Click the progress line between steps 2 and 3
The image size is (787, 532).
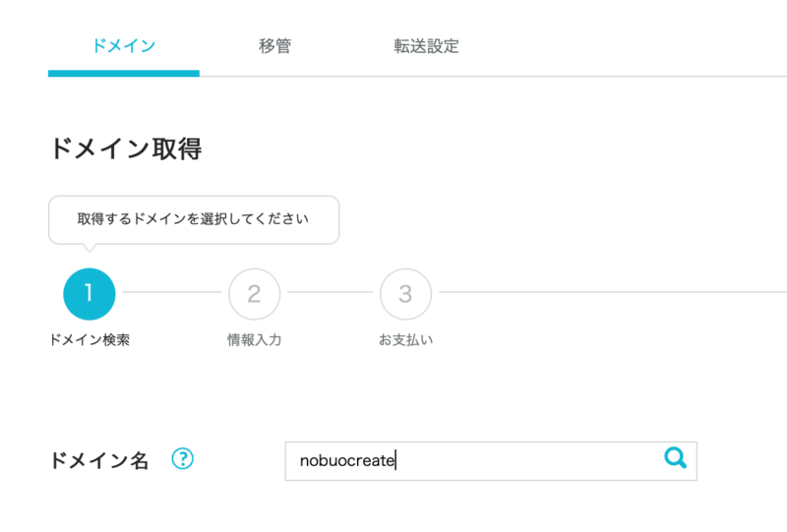tap(330, 292)
